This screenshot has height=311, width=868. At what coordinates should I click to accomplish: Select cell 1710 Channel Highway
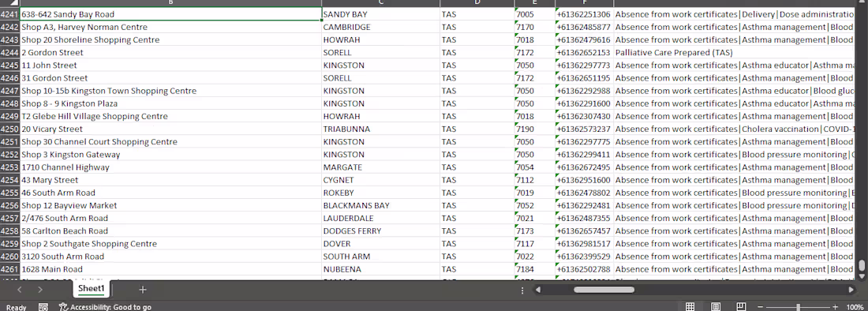170,167
